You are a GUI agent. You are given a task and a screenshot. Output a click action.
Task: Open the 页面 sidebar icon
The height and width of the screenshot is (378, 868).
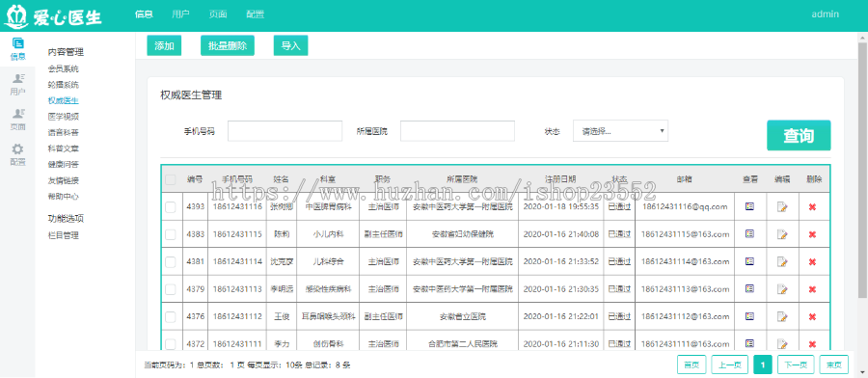[17, 120]
